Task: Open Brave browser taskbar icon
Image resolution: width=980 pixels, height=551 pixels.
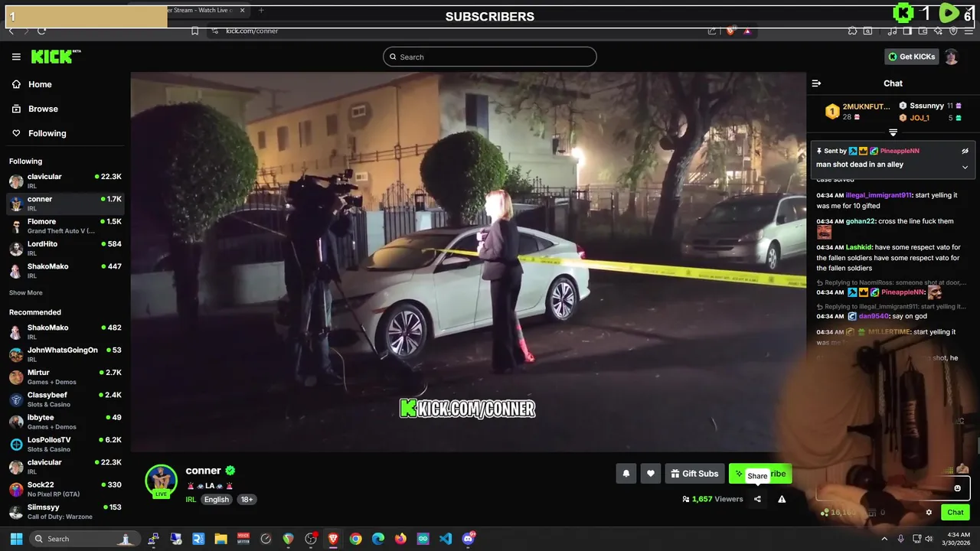Action: coord(333,539)
